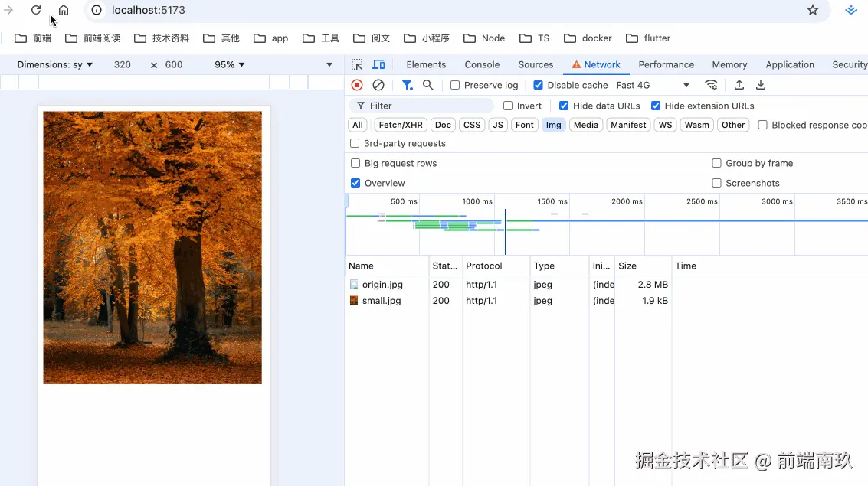Open the 其他 bookmarks folder
The image size is (868, 486).
point(221,38)
